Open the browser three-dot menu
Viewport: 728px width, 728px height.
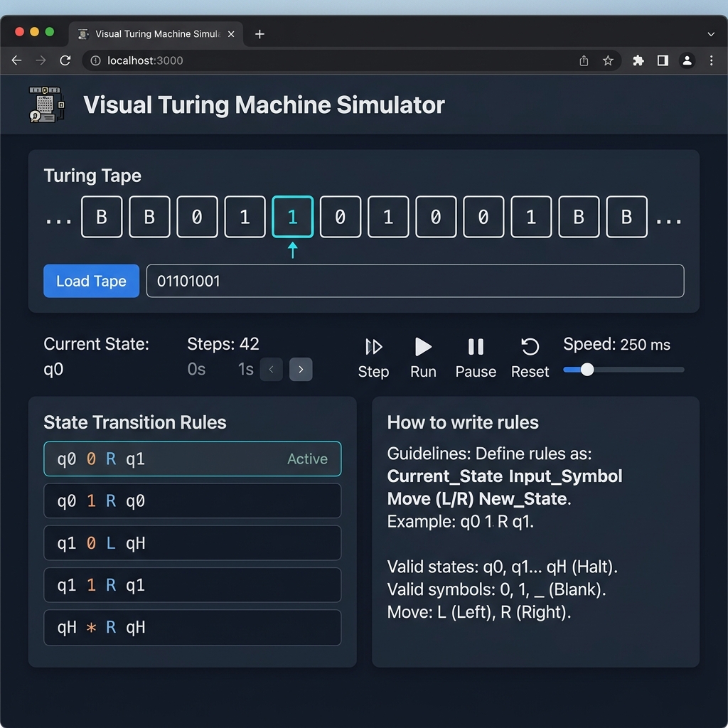coord(711,61)
